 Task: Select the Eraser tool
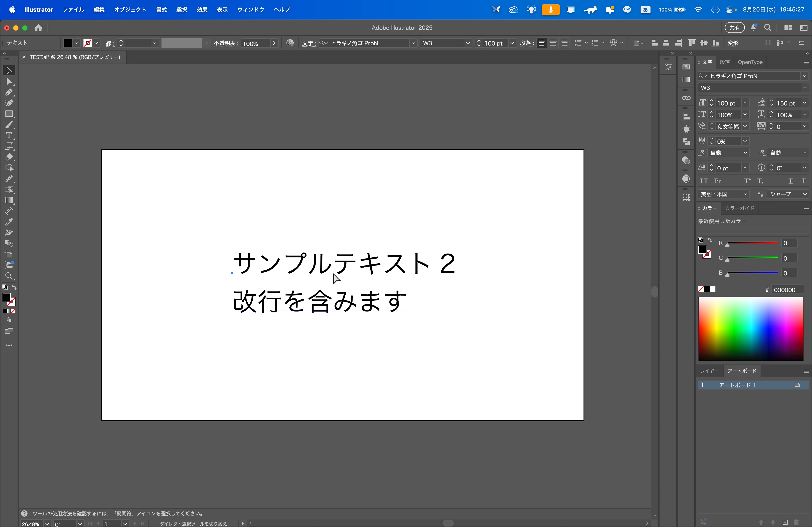(9, 157)
